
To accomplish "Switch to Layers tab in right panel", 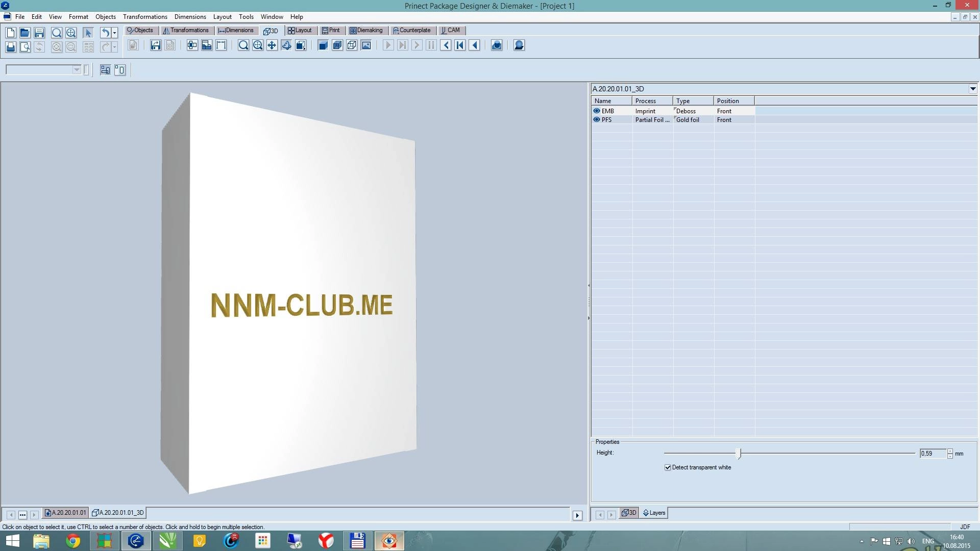I will click(x=654, y=513).
